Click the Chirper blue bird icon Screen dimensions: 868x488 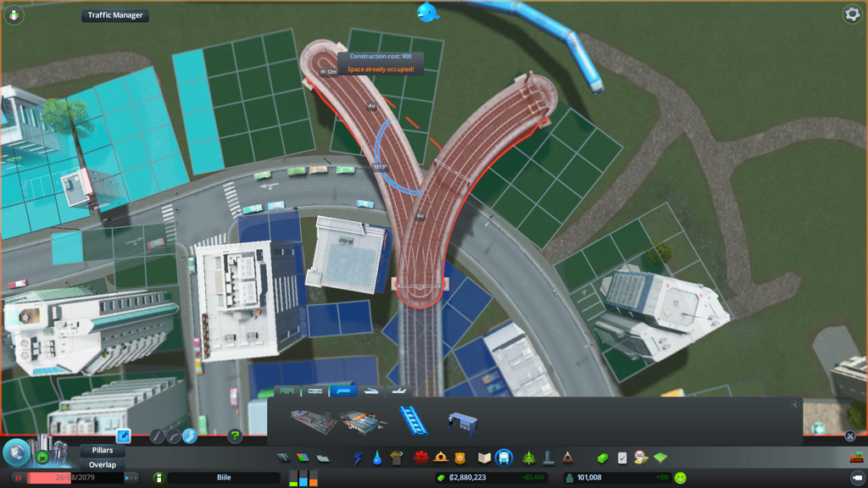427,12
